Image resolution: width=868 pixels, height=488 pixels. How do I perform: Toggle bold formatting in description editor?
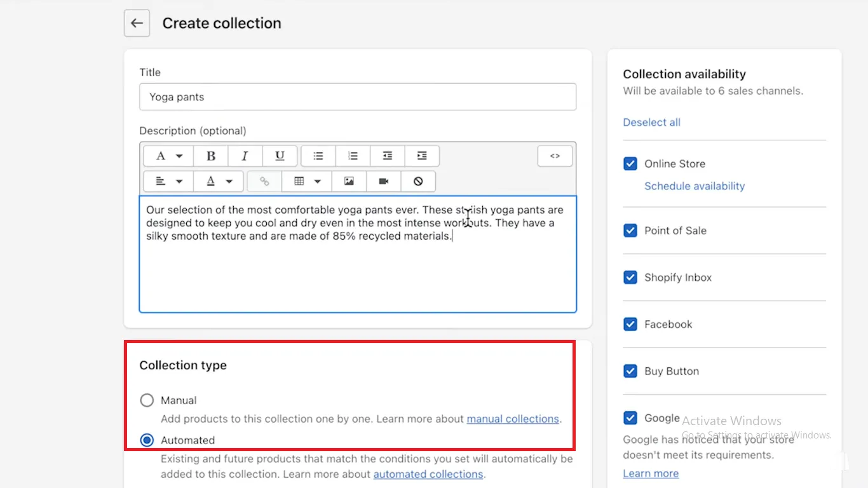point(211,156)
